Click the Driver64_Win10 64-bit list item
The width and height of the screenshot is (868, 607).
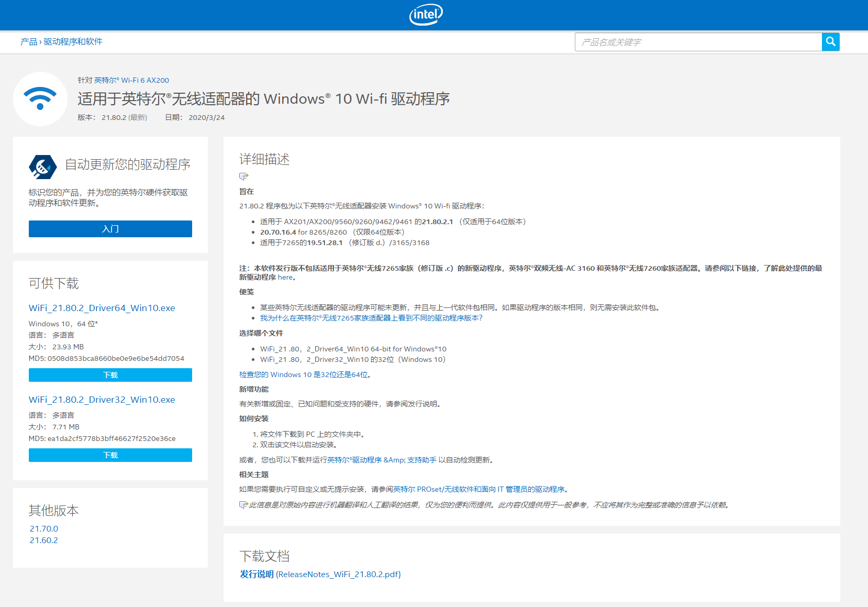click(353, 349)
